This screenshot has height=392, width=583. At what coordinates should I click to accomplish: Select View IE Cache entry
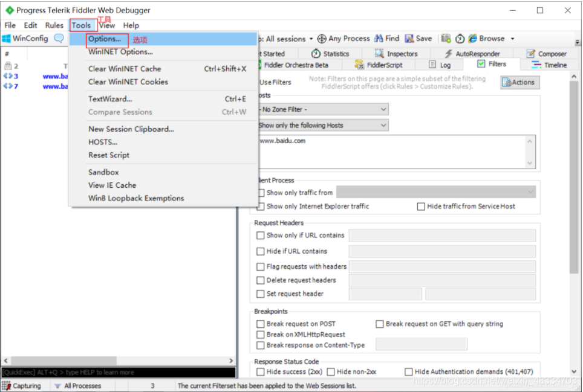click(x=163, y=185)
